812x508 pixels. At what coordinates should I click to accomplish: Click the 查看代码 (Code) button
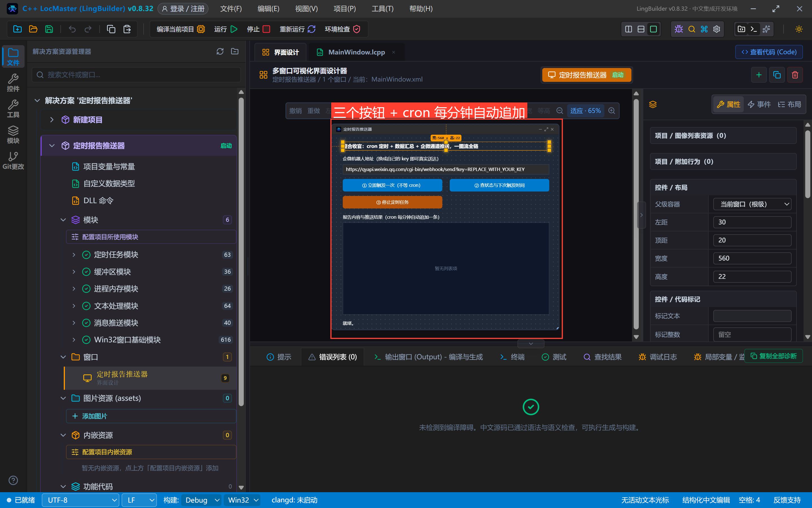769,52
